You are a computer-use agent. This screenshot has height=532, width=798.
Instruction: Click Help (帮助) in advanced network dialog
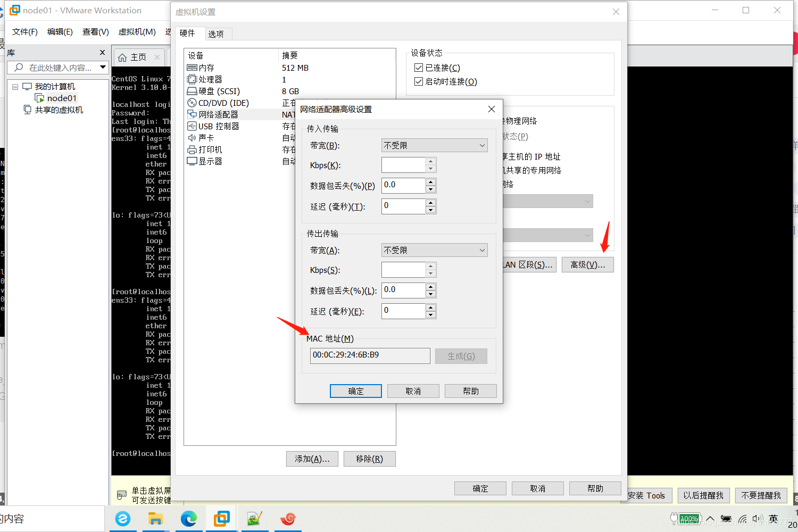pos(471,391)
